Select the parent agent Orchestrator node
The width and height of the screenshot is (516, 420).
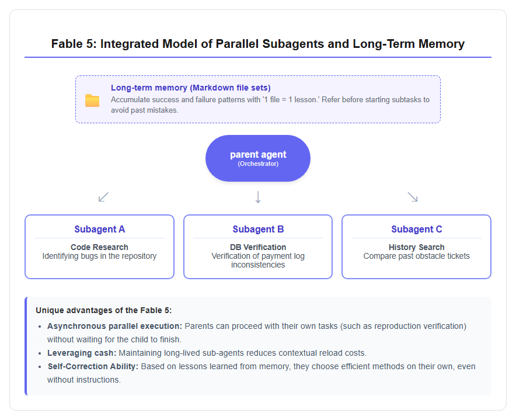pyautogui.click(x=258, y=158)
